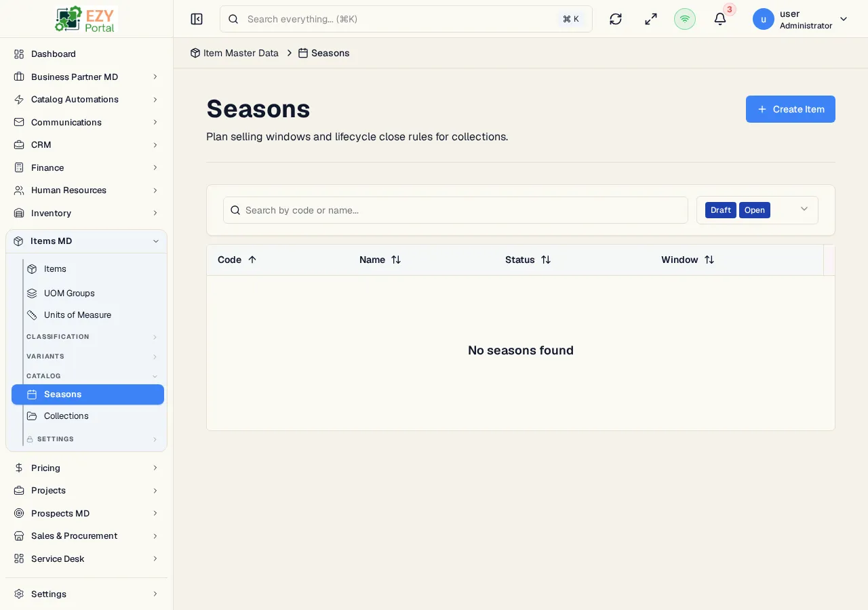
Task: Expand Business Partner MD chevron
Action: click(155, 77)
